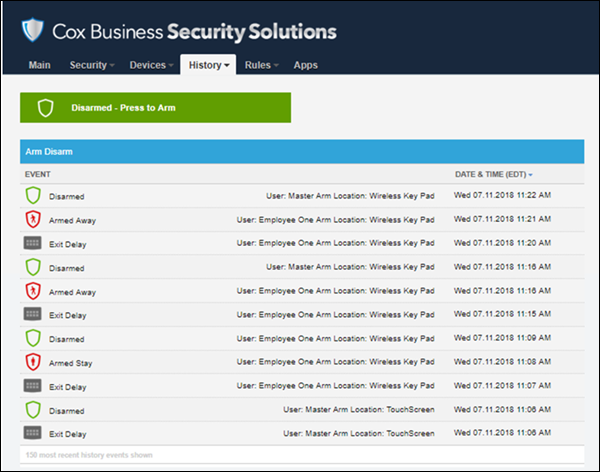Screen dimensions: 600x472
Task: Select 'Disarmed' label at 11:09 AM
Action: click(67, 339)
